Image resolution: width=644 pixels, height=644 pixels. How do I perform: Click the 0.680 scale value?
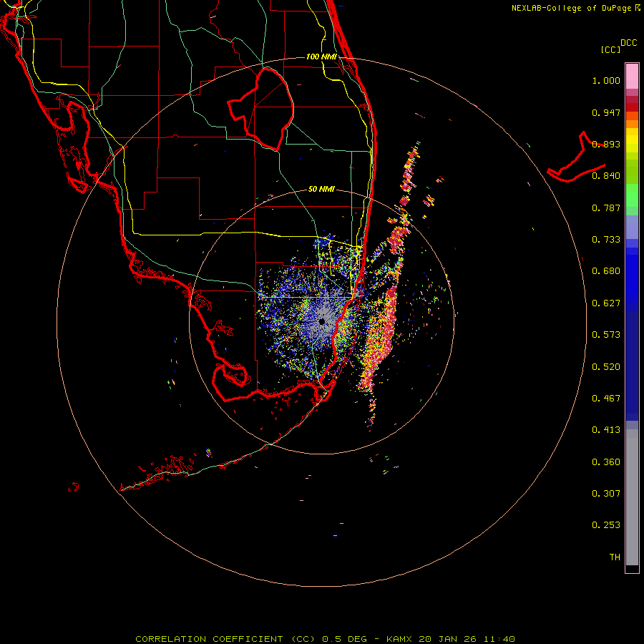tap(606, 271)
